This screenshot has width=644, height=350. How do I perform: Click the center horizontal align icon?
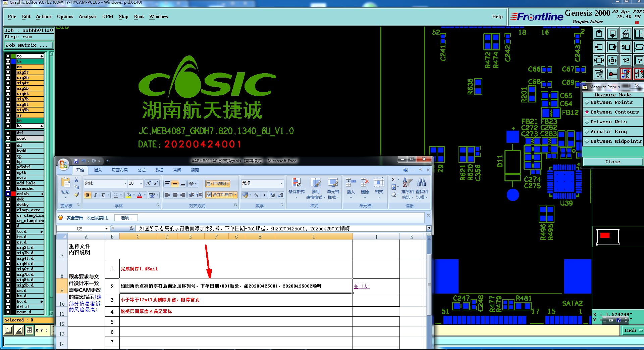(x=175, y=195)
